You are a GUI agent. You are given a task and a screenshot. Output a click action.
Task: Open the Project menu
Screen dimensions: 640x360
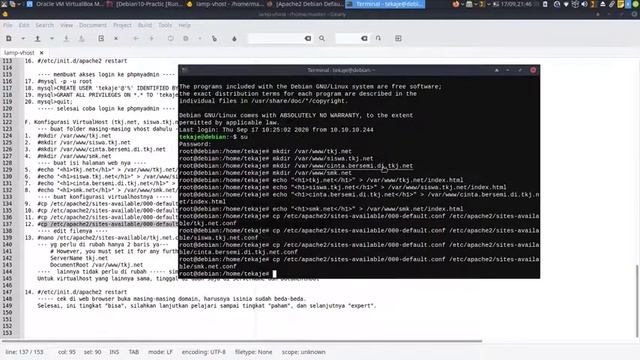click(x=122, y=25)
